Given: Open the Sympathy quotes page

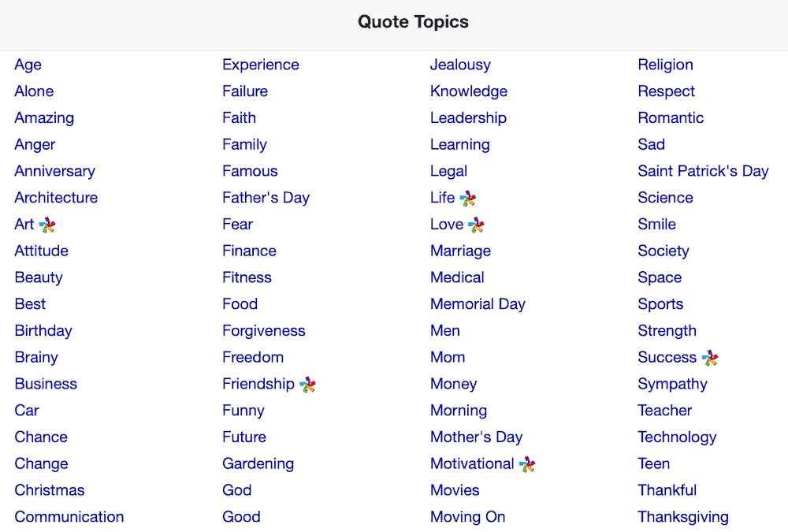Looking at the screenshot, I should [x=672, y=384].
